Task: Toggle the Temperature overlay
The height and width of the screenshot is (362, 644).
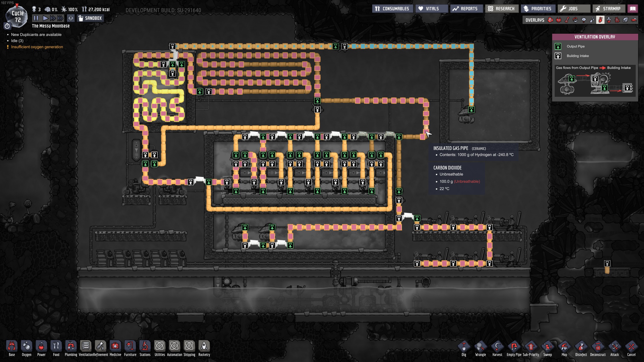Action: (567, 20)
